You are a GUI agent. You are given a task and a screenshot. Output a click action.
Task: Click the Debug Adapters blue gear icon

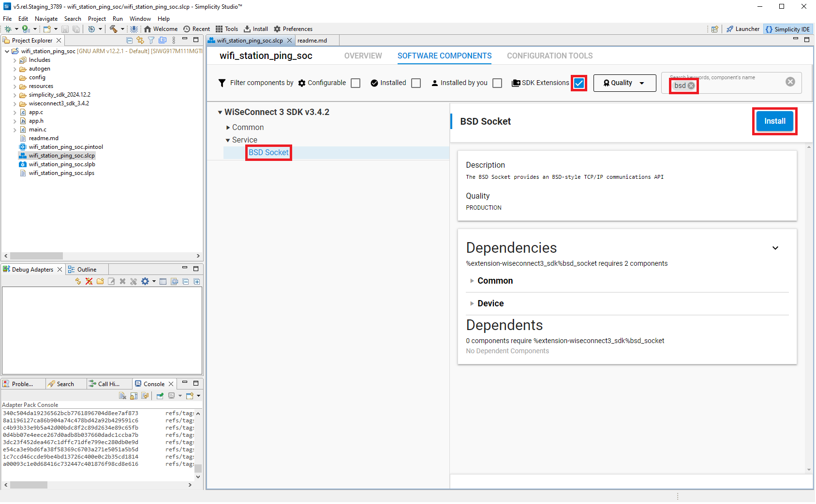[x=145, y=281]
